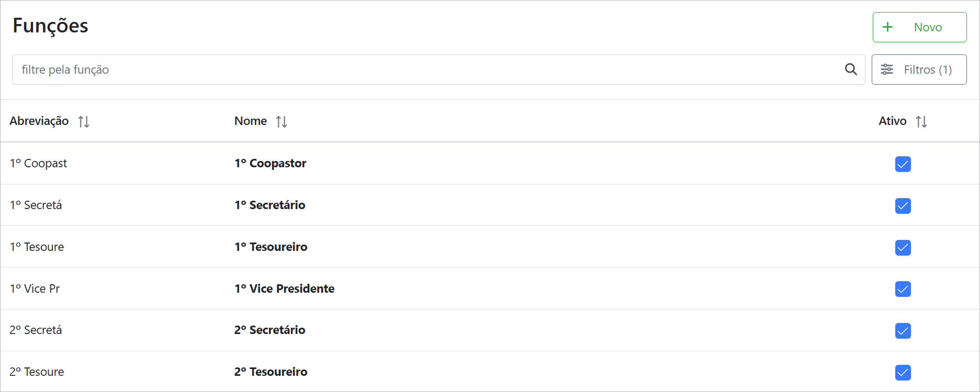Toggle Ativo checkbox for 1º Secretário
This screenshot has height=392, width=980.
click(x=903, y=206)
